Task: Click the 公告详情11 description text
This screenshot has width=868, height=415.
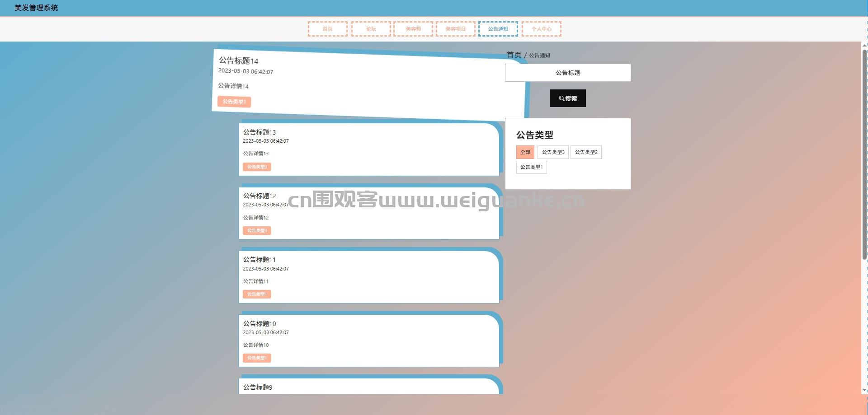Action: (x=256, y=281)
